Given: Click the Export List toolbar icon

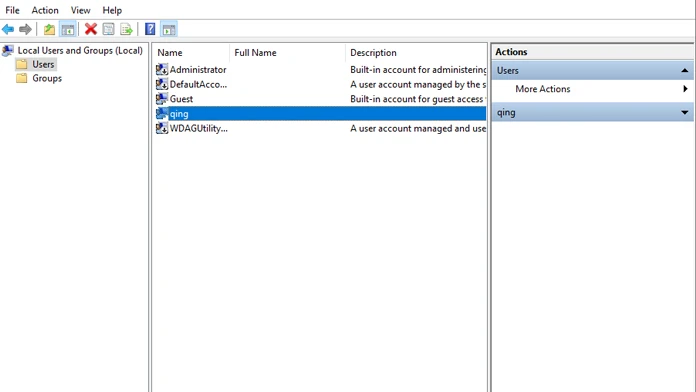Looking at the screenshot, I should click(x=127, y=29).
